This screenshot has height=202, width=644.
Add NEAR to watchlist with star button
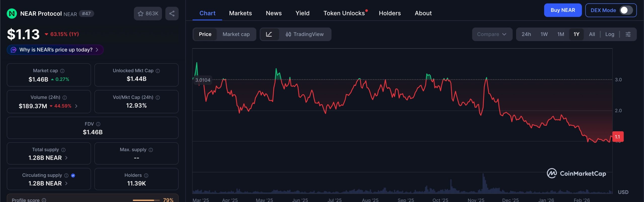click(x=148, y=14)
